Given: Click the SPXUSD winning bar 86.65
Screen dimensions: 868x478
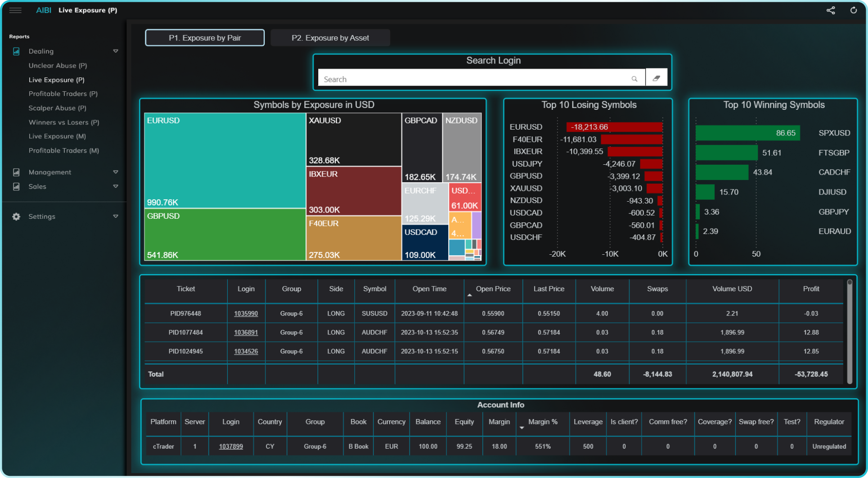Looking at the screenshot, I should coord(747,133).
